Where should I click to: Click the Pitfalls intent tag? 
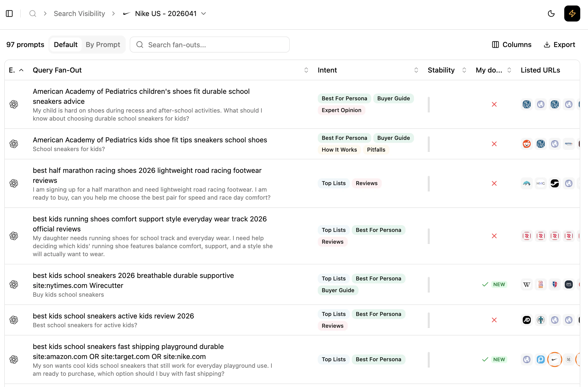(x=376, y=150)
